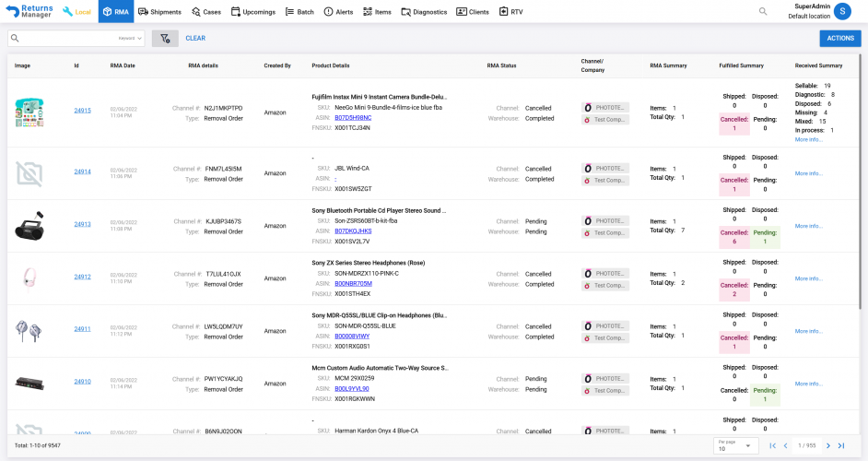This screenshot has height=461, width=868.
Task: Open ASIN link B00NBR705M
Action: (x=353, y=284)
